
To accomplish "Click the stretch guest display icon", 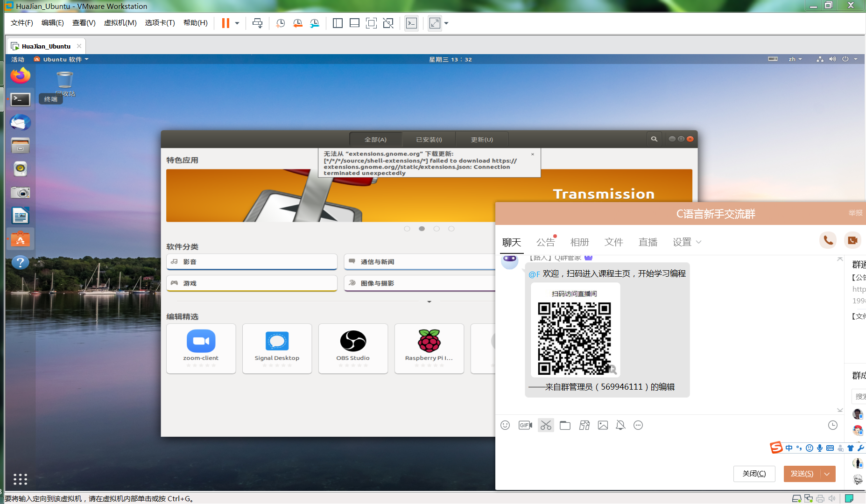I will [x=435, y=23].
